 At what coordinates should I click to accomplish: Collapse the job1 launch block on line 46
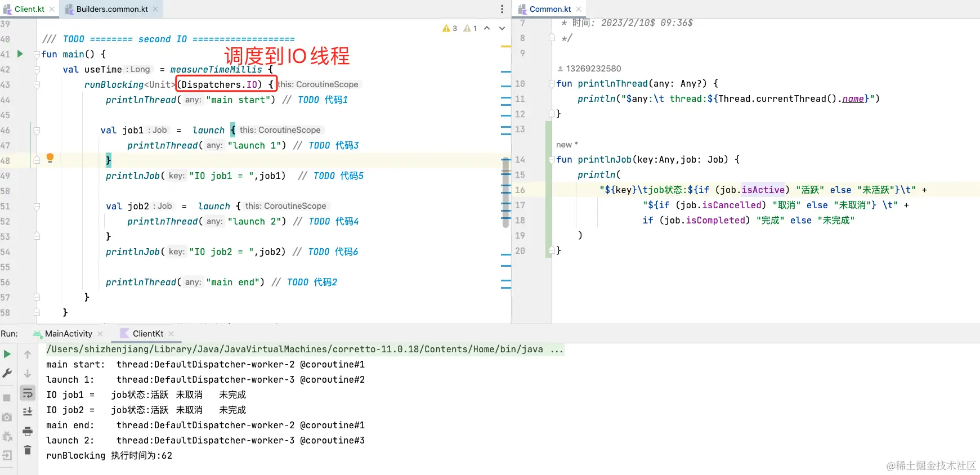pos(37,131)
